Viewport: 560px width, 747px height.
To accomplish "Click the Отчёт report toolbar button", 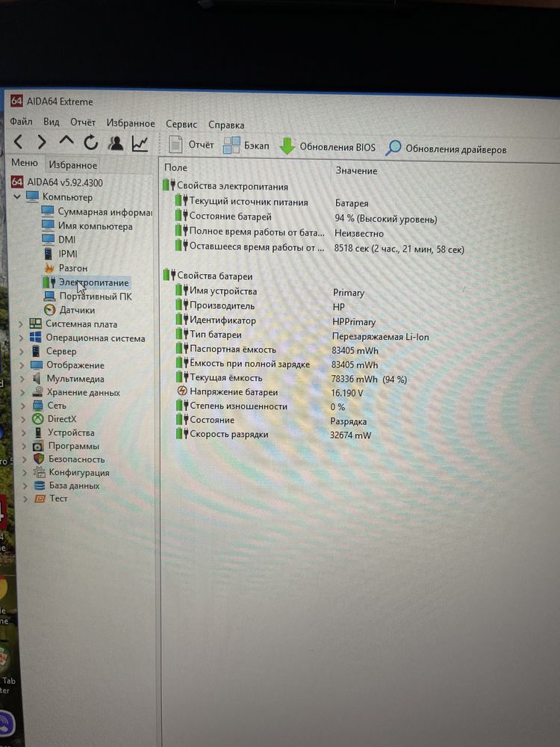I will pyautogui.click(x=191, y=144).
